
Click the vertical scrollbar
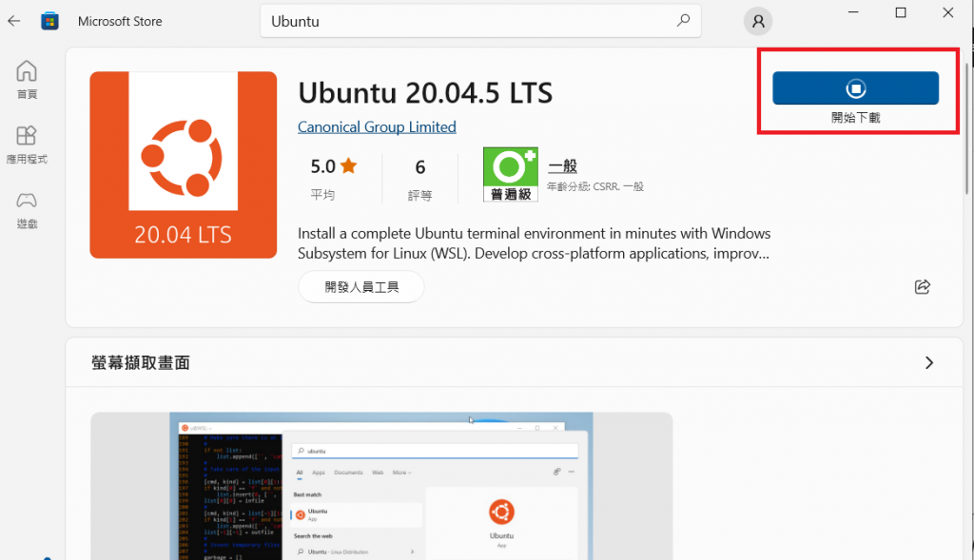(967, 130)
